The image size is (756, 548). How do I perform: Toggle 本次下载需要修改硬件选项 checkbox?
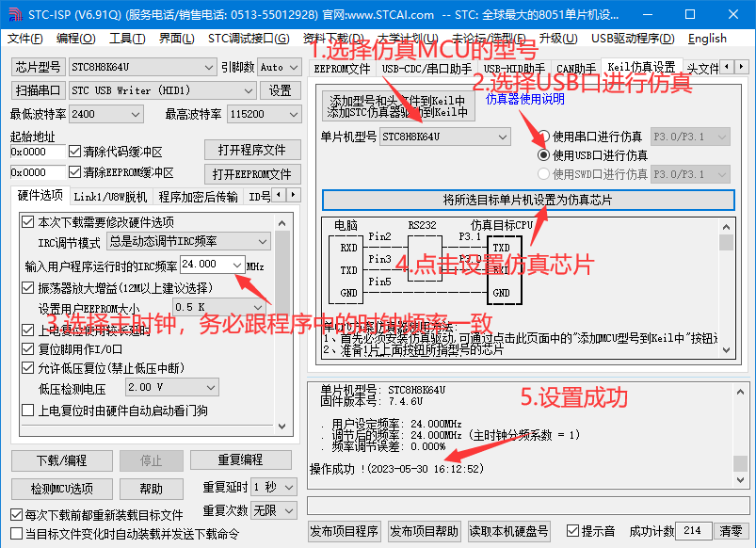[x=28, y=222]
